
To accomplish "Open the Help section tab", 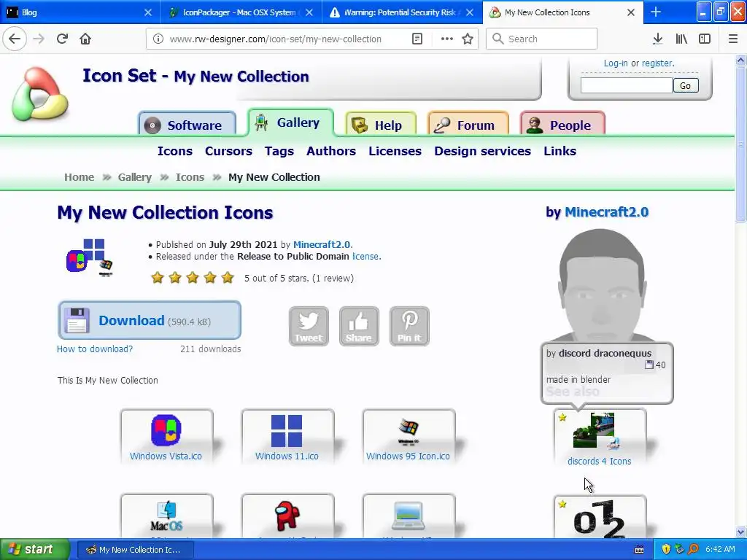I will (x=381, y=124).
